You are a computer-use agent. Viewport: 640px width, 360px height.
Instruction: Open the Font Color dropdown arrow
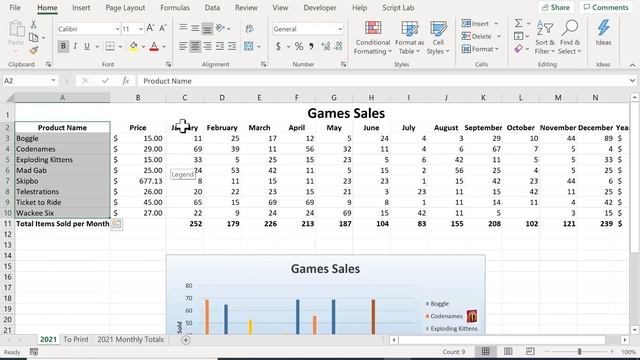[x=164, y=47]
